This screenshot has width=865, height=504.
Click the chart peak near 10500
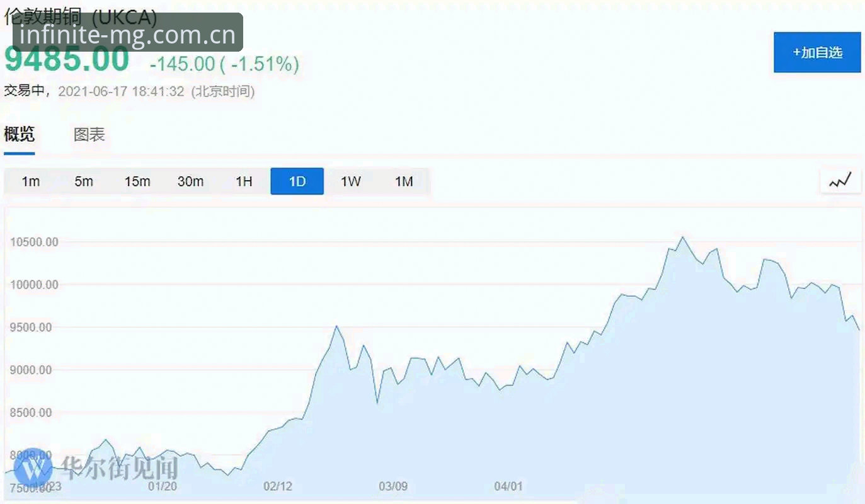682,238
